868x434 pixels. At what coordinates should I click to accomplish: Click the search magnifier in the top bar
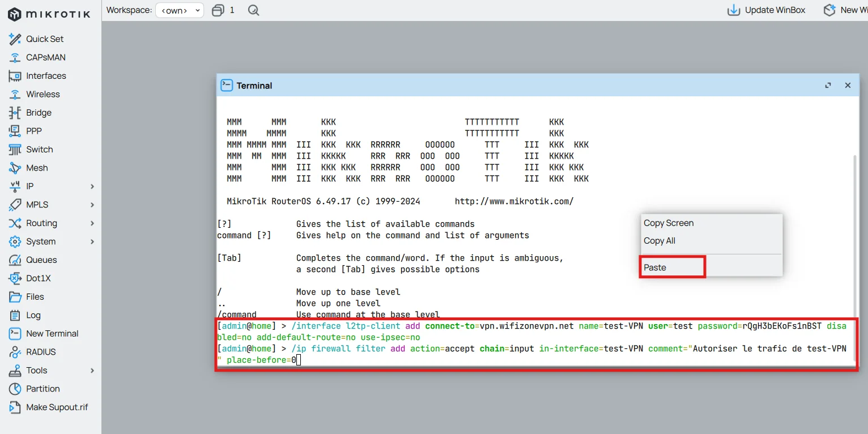pos(253,10)
